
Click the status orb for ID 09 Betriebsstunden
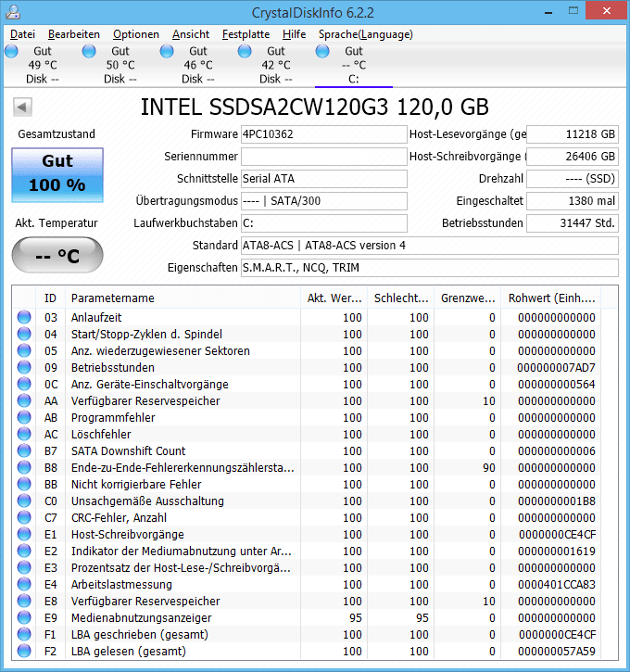click(24, 367)
